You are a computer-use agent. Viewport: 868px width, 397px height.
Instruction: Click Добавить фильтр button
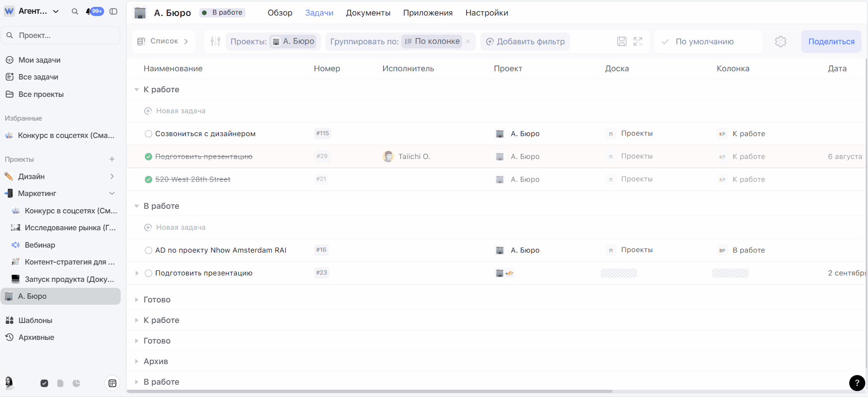point(525,42)
